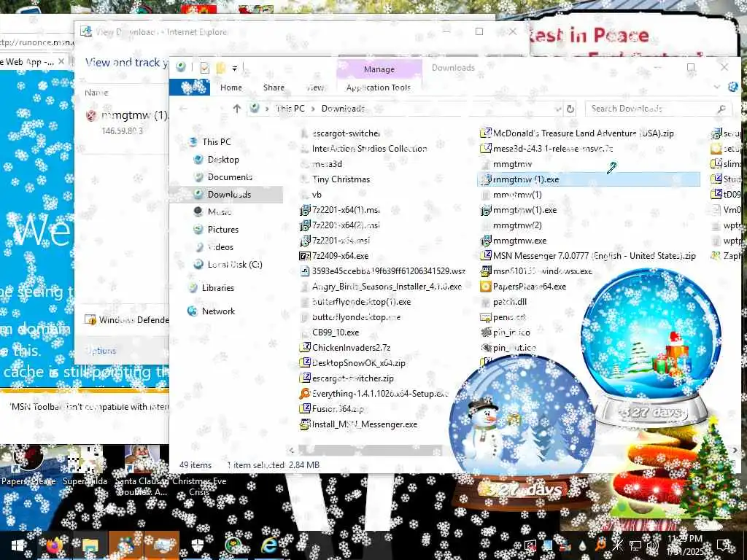Select Libraries in navigation pane
This screenshot has height=560, width=747.
(217, 288)
